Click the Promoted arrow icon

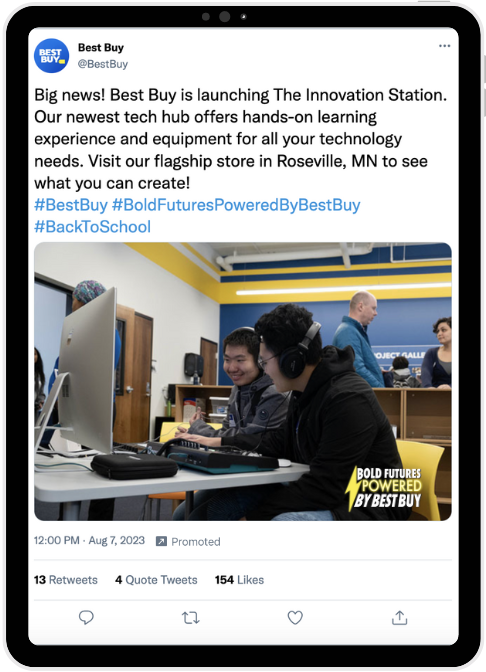pos(161,541)
